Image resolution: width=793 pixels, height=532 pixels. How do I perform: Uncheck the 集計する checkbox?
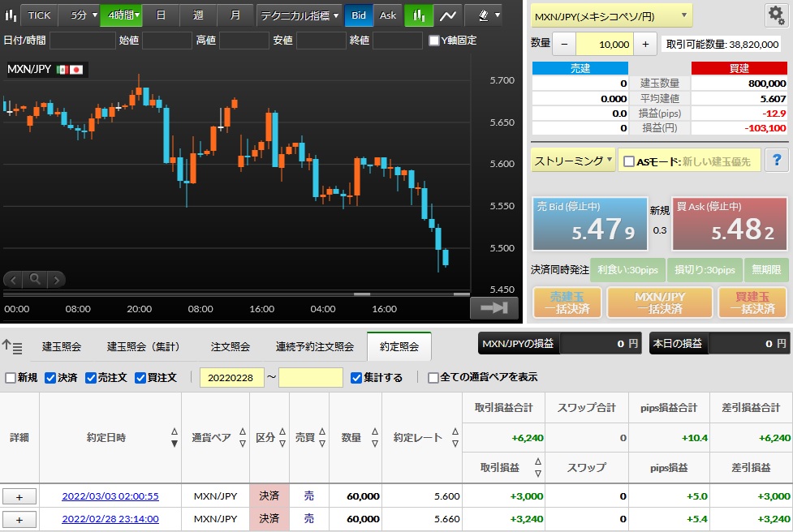[x=356, y=377]
